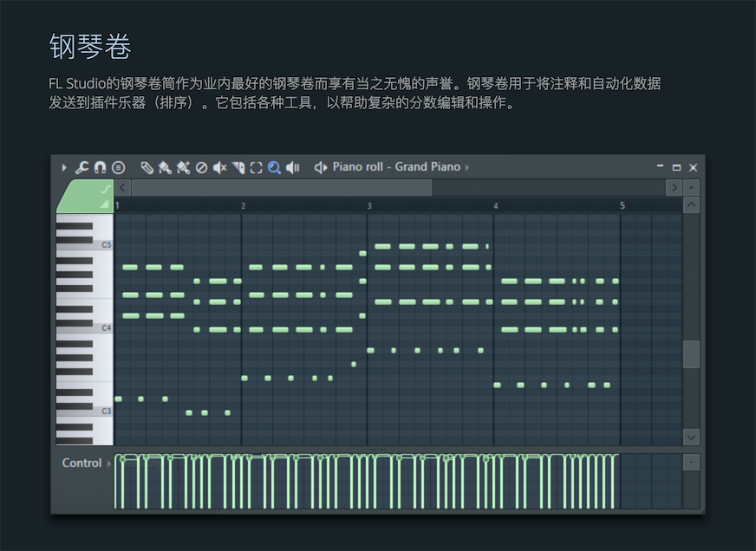Image resolution: width=756 pixels, height=551 pixels.
Task: Click bar 1 on the timeline ruler
Action: (x=117, y=205)
